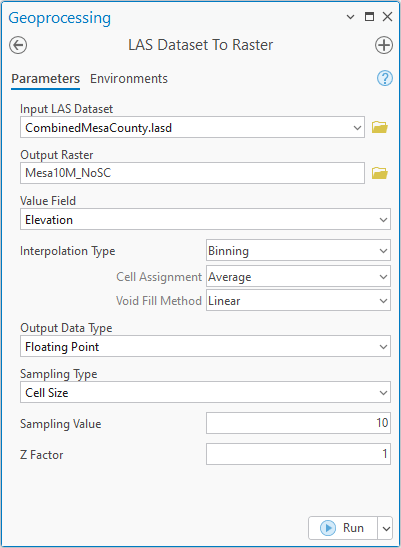Screen dimensions: 401x548
Task: Switch to the Environments tab
Action: click(x=129, y=79)
